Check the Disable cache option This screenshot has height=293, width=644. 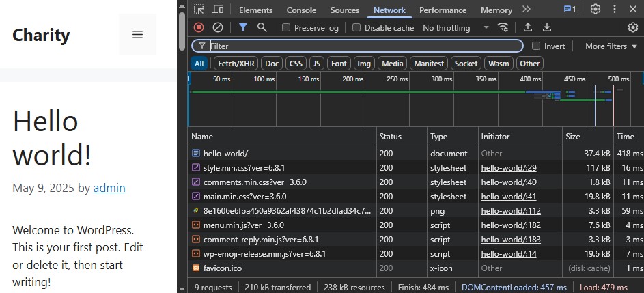coord(356,28)
